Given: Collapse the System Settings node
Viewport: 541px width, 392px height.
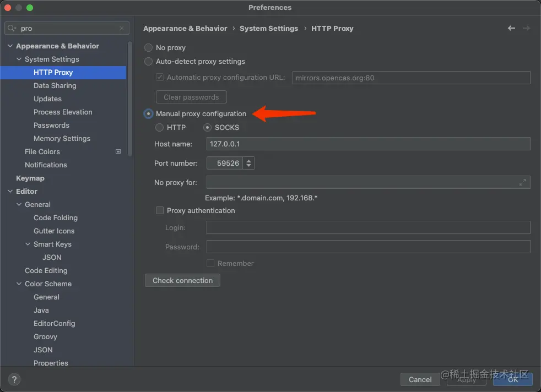Looking at the screenshot, I should 19,59.
